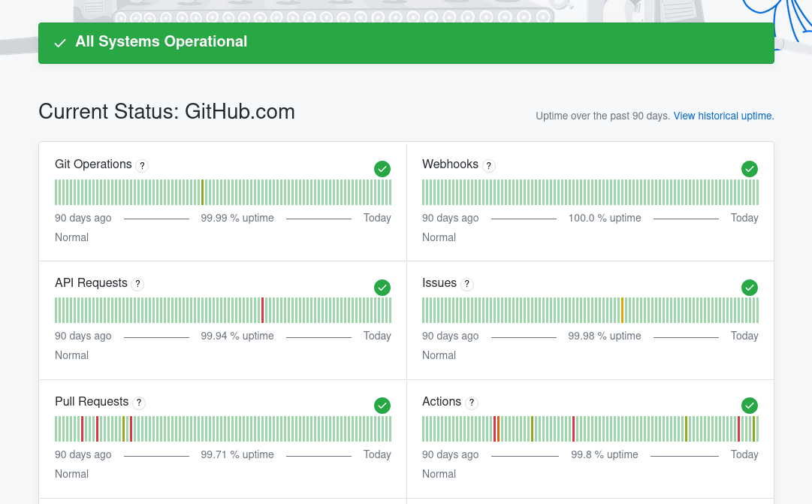
Task: Click the green check status icon for Git Operations
Action: [x=382, y=169]
